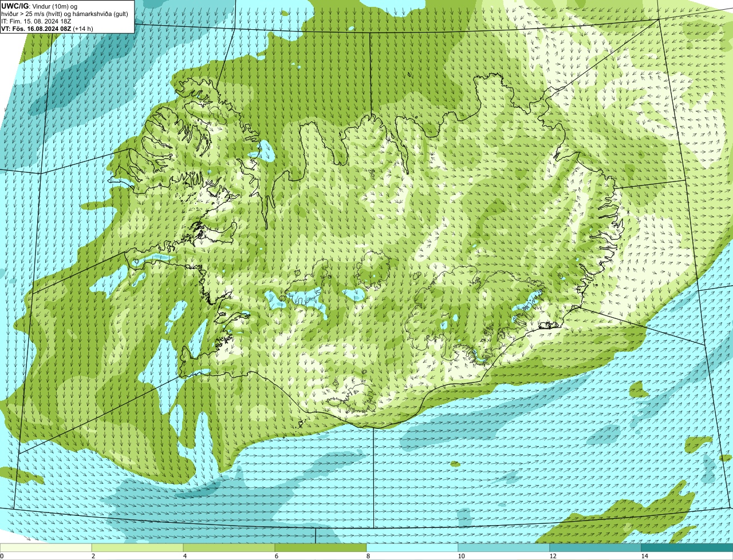Click the light green 2–4 legend swatch
733x560 pixels.
coord(137,548)
